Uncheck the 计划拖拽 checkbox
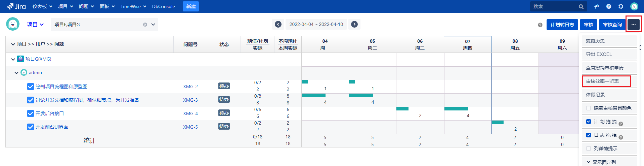Screen dimensions: 644x166 click(x=589, y=122)
